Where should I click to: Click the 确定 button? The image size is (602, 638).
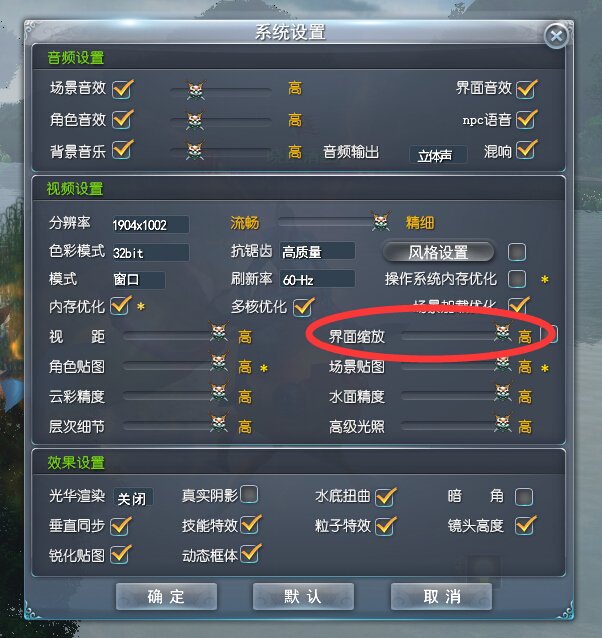tap(166, 596)
